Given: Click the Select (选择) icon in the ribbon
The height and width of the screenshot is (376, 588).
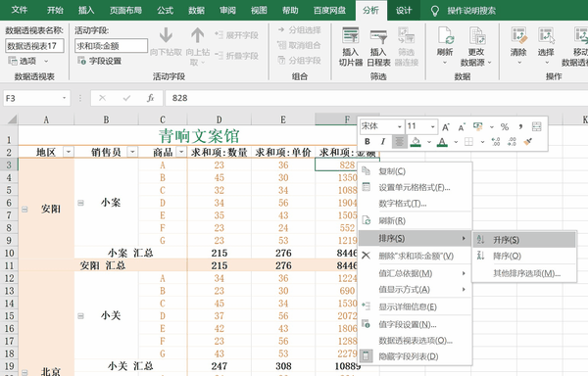Looking at the screenshot, I should click(x=546, y=35).
